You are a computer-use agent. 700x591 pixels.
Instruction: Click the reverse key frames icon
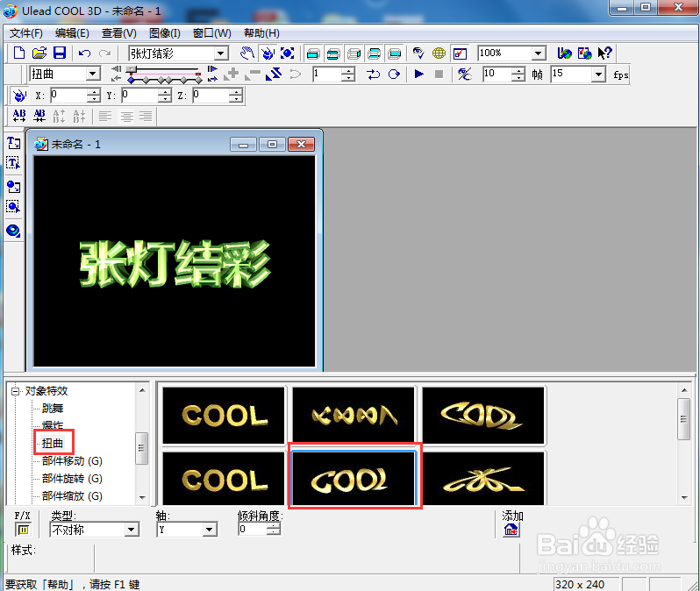[274, 75]
